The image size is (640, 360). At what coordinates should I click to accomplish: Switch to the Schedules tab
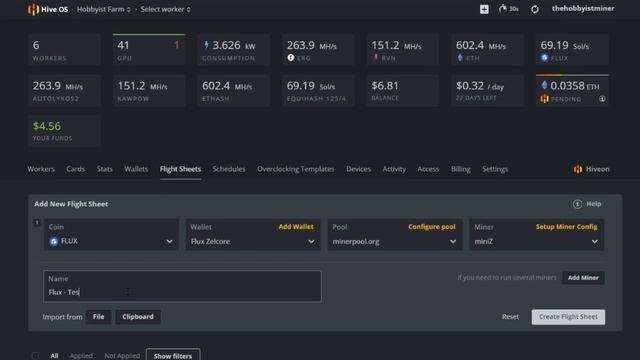(x=229, y=169)
